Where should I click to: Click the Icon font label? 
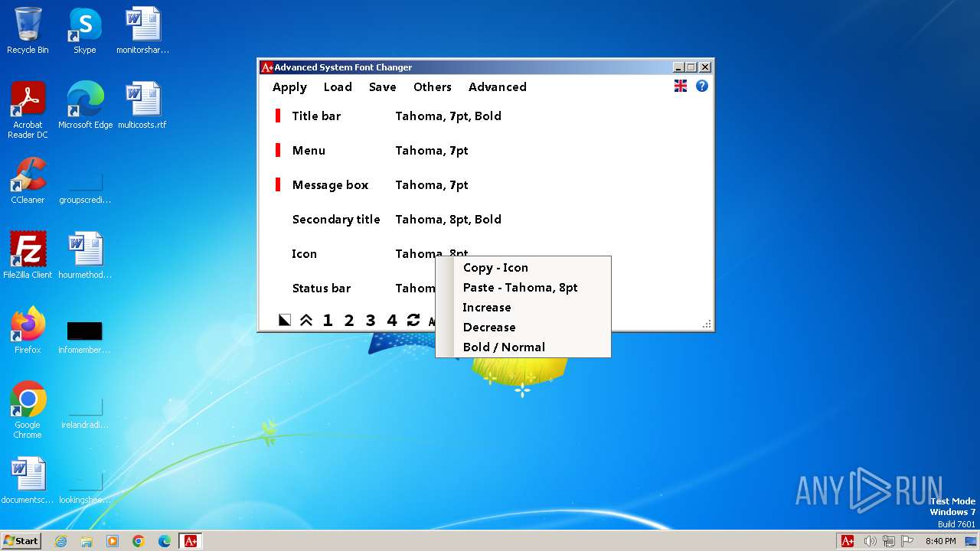304,254
